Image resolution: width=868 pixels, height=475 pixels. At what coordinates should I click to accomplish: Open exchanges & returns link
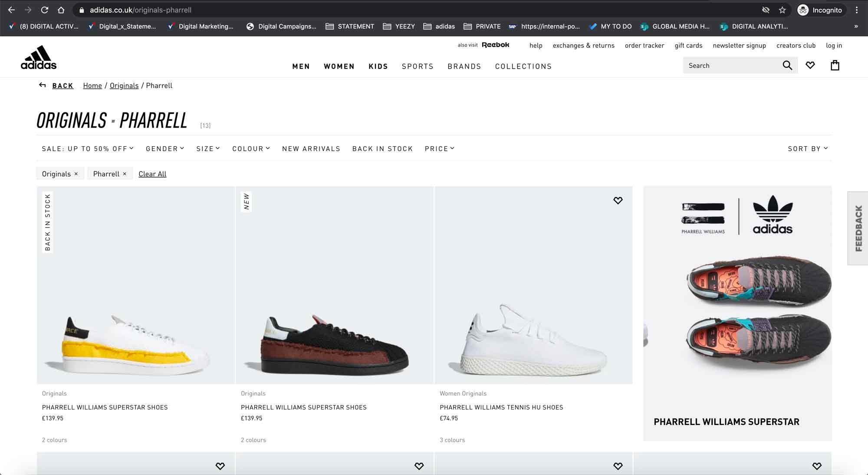[584, 46]
